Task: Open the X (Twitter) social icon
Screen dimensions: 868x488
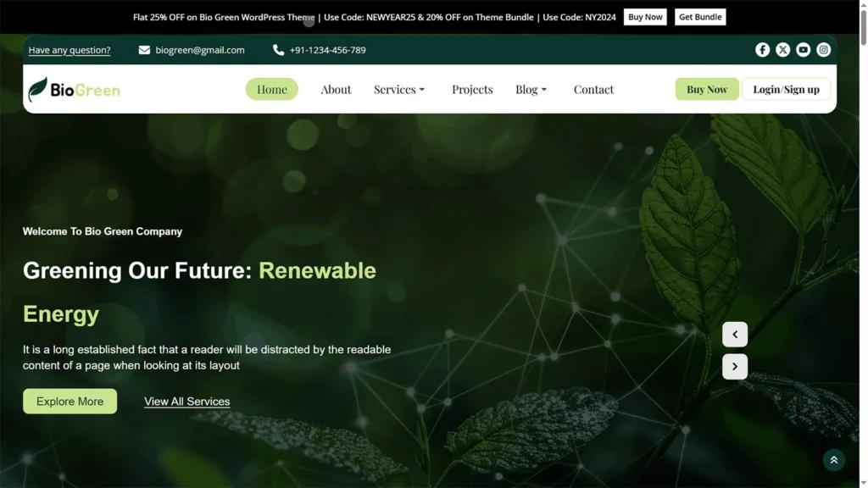Action: (x=782, y=50)
